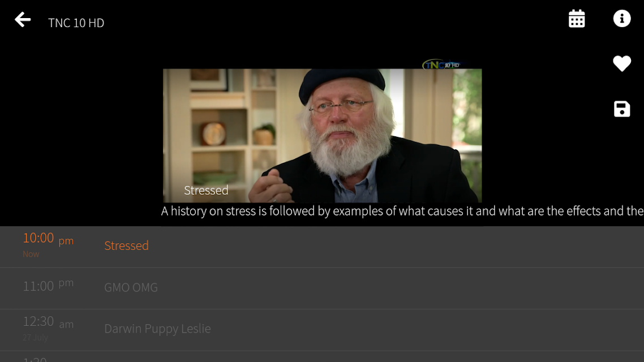Viewport: 644px width, 362px height.
Task: Click the 11:00 pm time slot
Action: [48, 285]
